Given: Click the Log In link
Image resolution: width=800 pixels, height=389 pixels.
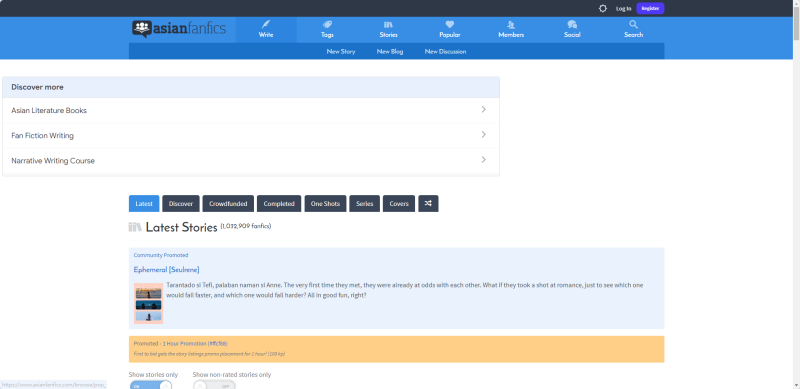Looking at the screenshot, I should [x=623, y=9].
